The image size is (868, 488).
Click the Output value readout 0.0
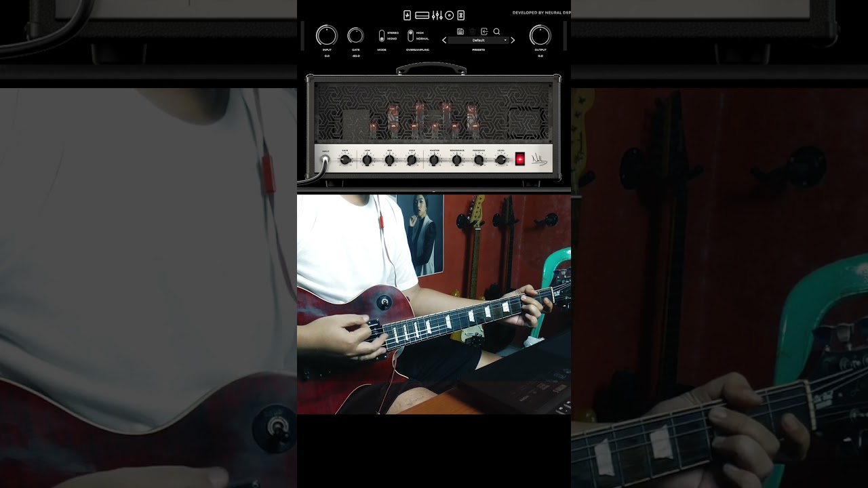coord(540,56)
